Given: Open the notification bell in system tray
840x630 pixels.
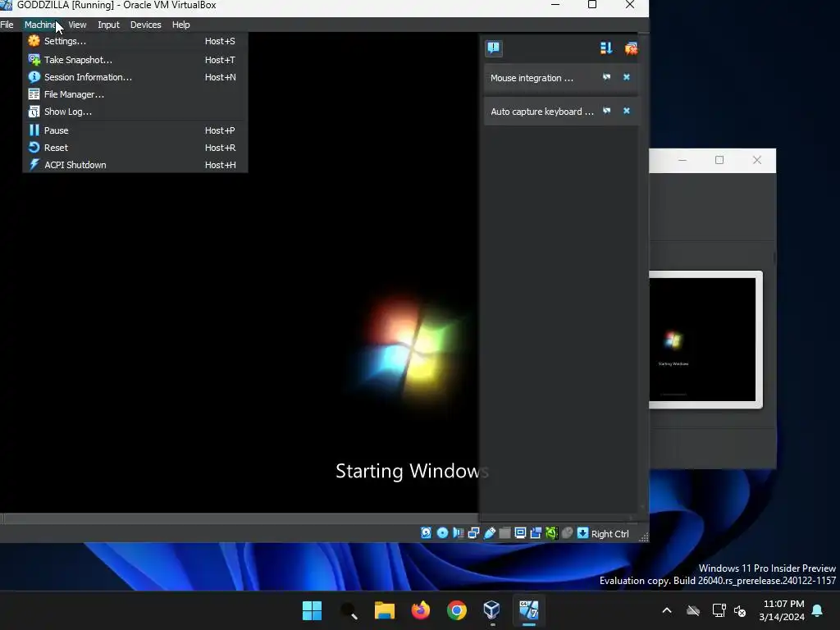Looking at the screenshot, I should click(818, 610).
